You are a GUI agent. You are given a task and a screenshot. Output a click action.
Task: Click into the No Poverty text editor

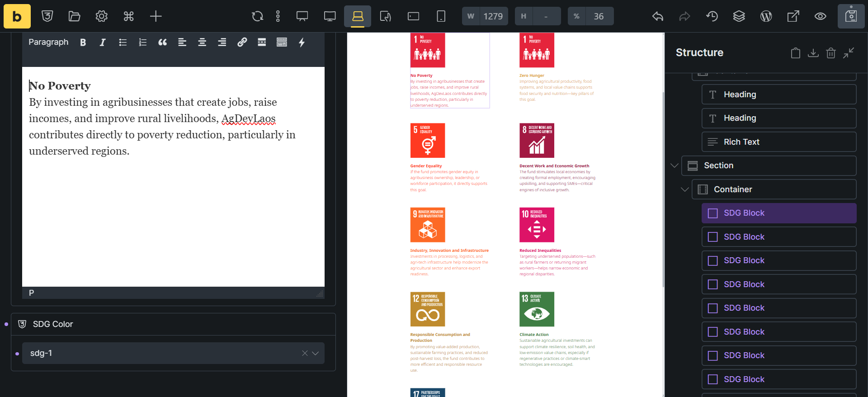click(x=173, y=177)
